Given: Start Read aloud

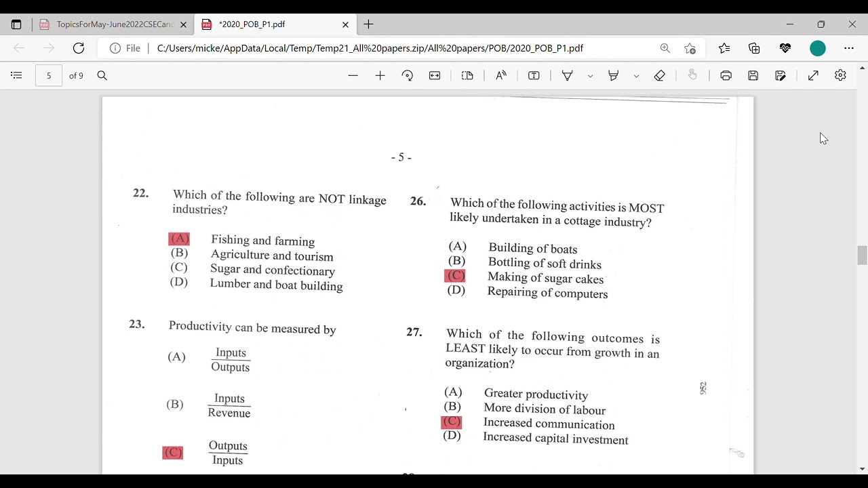Looking at the screenshot, I should coord(501,75).
